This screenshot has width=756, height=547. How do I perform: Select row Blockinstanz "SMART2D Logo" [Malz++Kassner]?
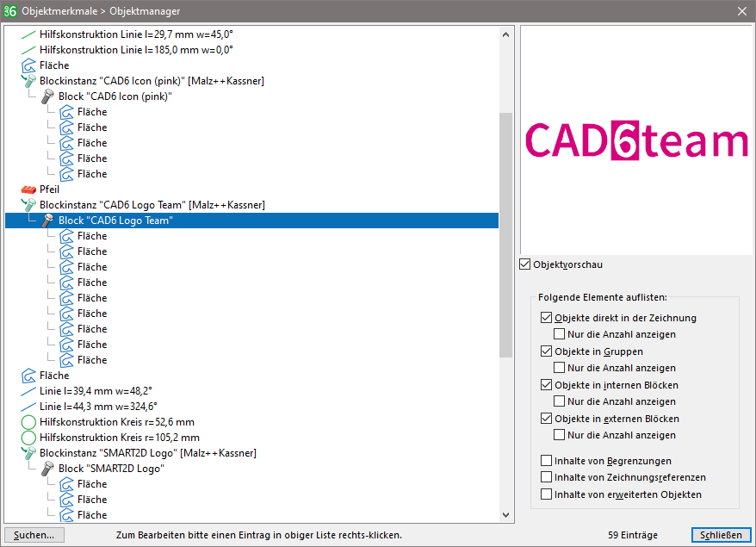coord(148,453)
